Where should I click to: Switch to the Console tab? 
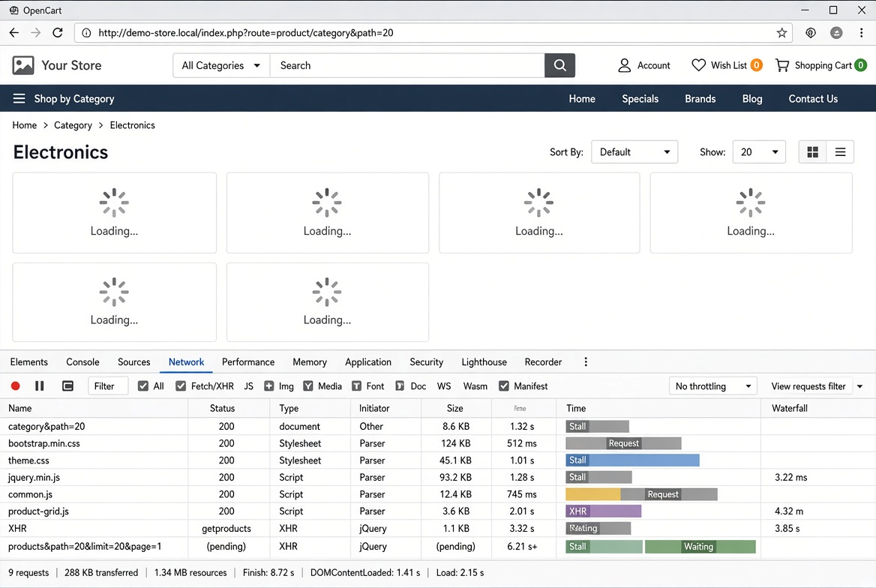pos(82,362)
